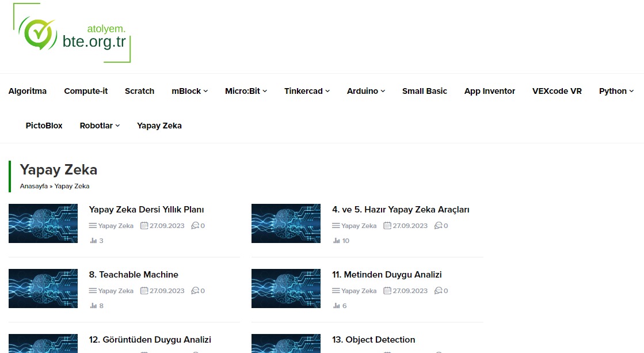Open VEXcode VR menu item

click(x=557, y=91)
